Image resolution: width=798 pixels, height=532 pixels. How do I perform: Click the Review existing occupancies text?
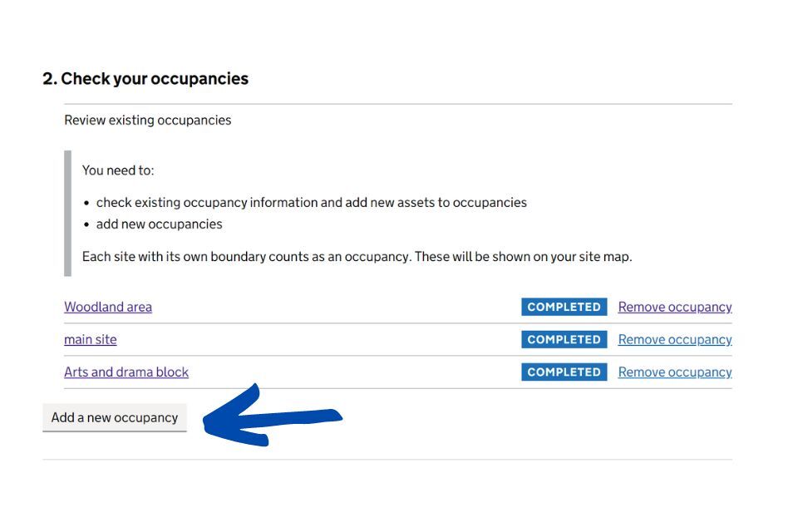(x=148, y=120)
